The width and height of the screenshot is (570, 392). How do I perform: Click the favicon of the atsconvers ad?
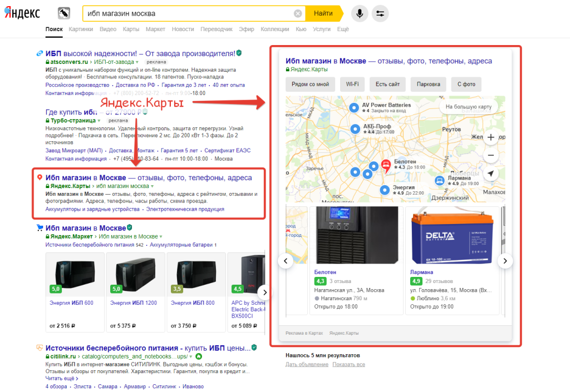[40, 53]
